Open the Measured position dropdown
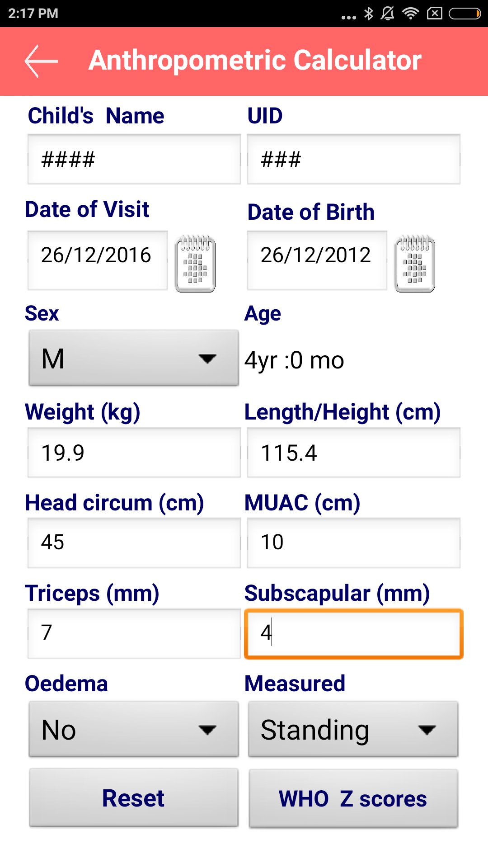 pos(353,729)
